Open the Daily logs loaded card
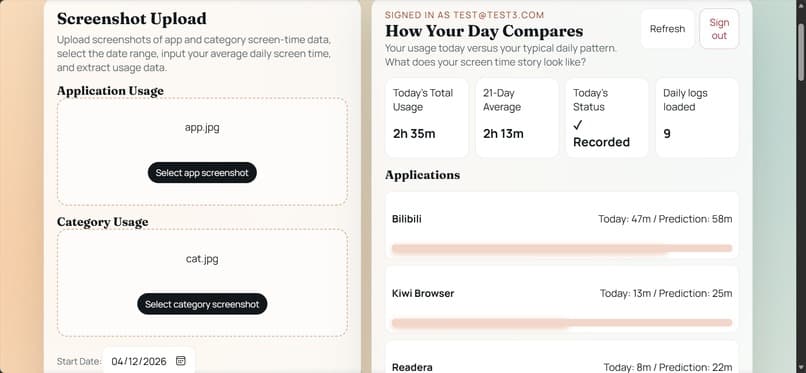 pyautogui.click(x=697, y=118)
